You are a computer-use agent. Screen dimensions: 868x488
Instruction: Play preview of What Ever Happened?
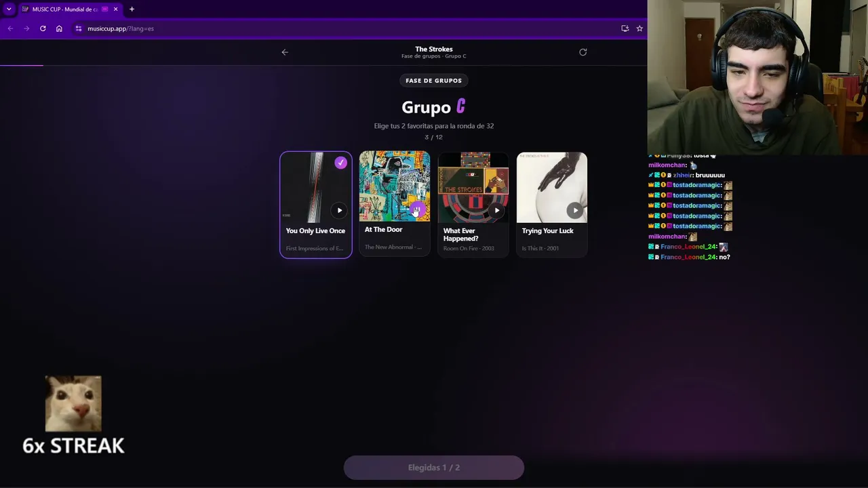pos(497,210)
